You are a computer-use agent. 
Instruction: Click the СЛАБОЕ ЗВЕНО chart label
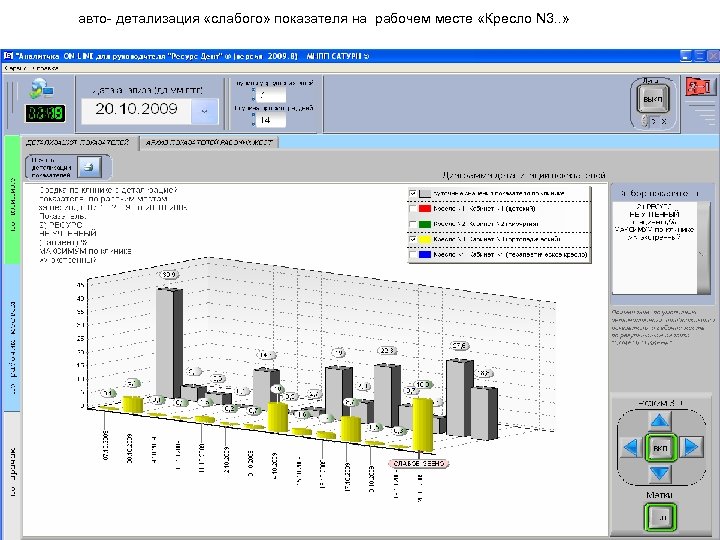pyautogui.click(x=419, y=463)
